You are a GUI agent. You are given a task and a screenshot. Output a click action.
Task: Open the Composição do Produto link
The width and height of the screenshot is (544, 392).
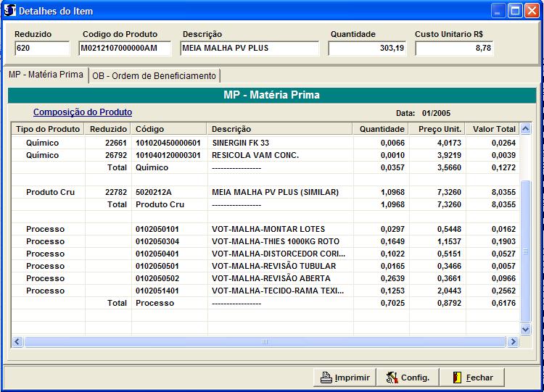[83, 112]
